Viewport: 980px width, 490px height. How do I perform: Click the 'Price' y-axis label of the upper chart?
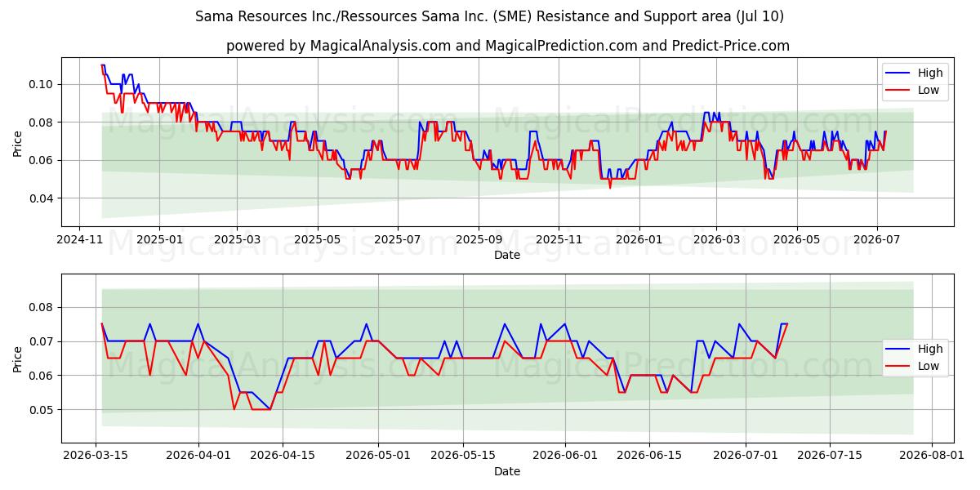pos(18,142)
